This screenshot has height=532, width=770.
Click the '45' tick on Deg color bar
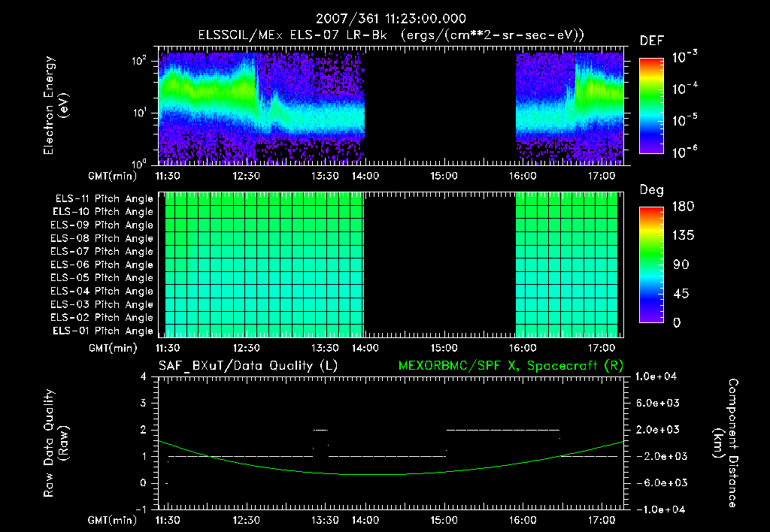[x=681, y=294]
